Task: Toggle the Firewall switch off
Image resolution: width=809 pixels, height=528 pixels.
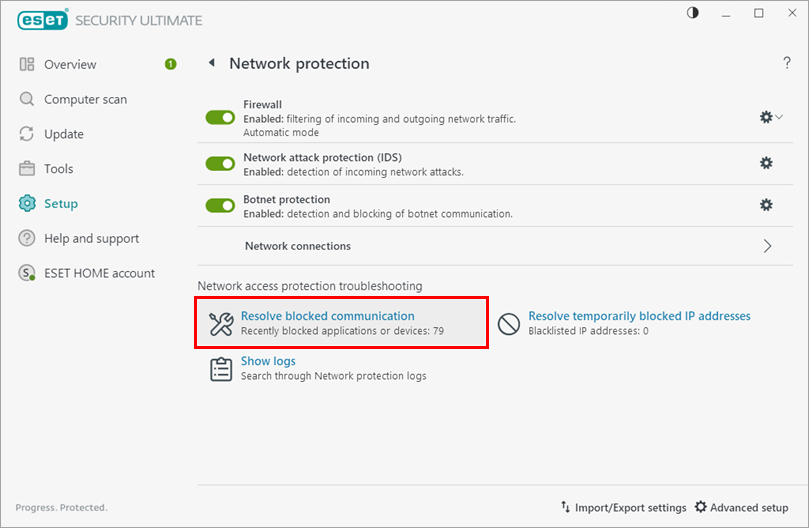Action: coord(220,117)
